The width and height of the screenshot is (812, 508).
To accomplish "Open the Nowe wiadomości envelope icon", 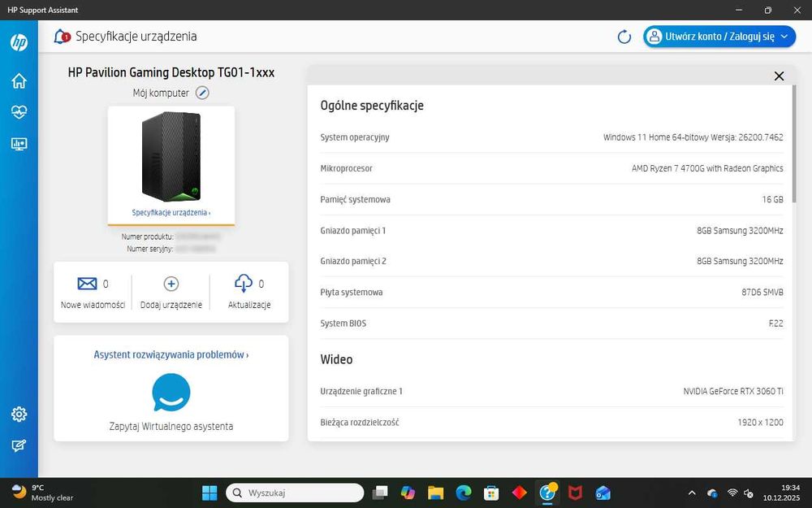I will (87, 284).
